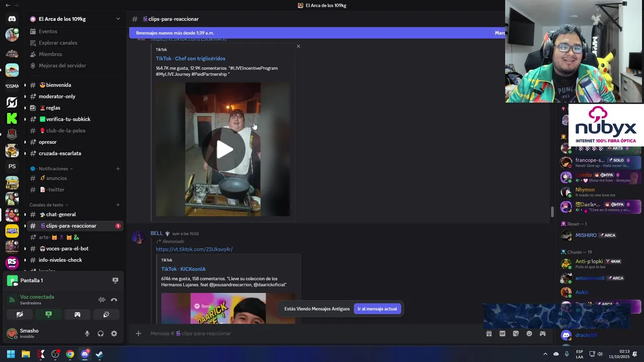Image resolution: width=644 pixels, height=362 pixels.
Task: Open the voces-para-el-bot channel
Action: coord(75,248)
